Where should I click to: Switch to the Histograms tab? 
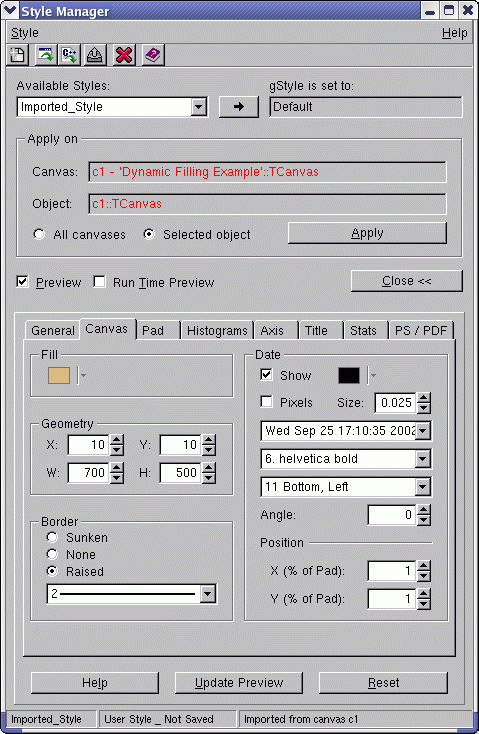click(x=217, y=330)
